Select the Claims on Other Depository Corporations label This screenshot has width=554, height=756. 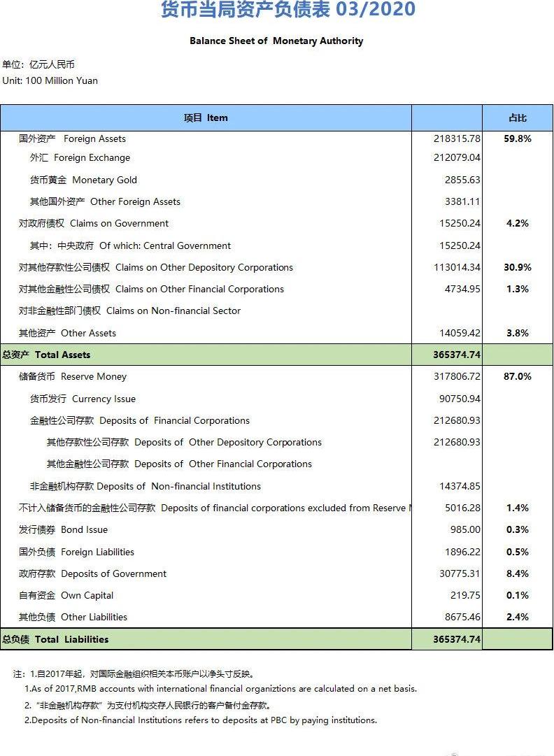click(156, 267)
